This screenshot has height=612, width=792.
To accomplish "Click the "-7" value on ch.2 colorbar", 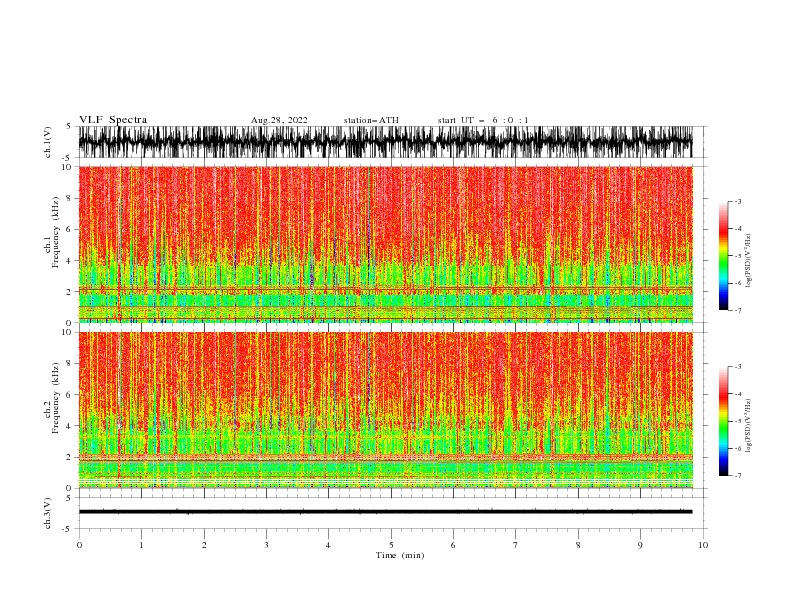I will click(x=737, y=476).
